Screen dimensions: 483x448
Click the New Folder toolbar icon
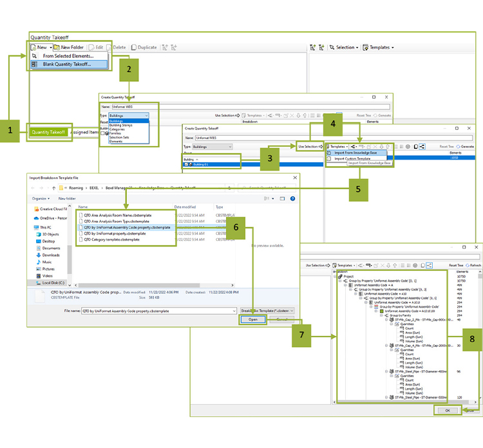(x=68, y=47)
